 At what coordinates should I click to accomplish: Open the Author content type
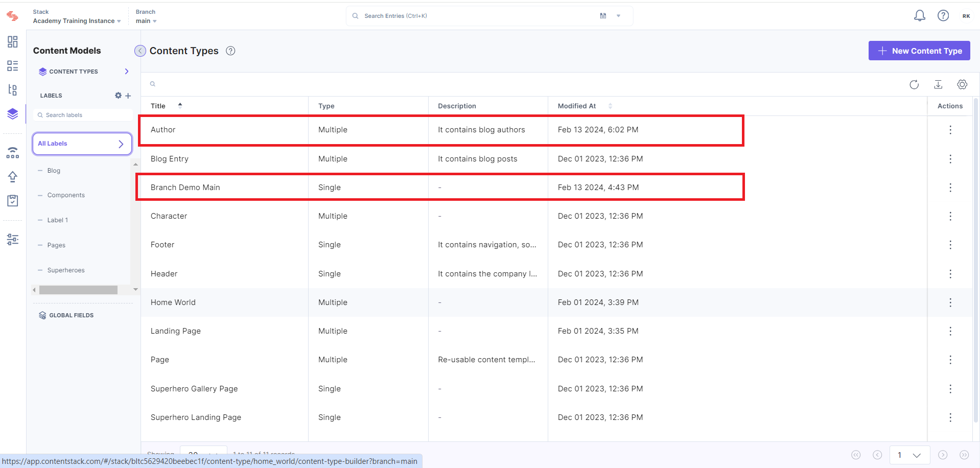click(163, 130)
